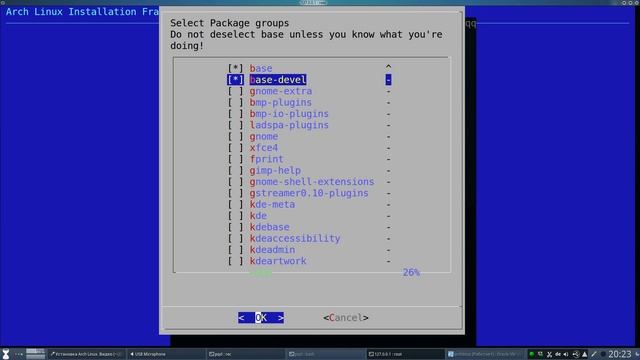Select the fprint list entry
The height and width of the screenshot is (360, 640).
pyautogui.click(x=267, y=159)
